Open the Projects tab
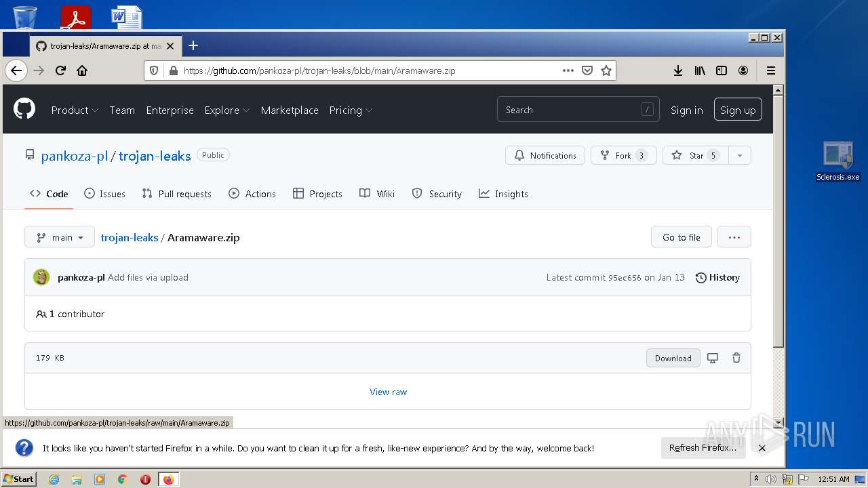The height and width of the screenshot is (488, 868). click(x=317, y=194)
